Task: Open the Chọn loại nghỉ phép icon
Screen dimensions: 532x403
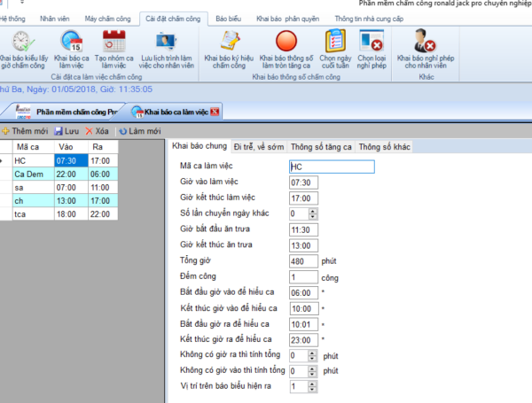Action: (372, 42)
